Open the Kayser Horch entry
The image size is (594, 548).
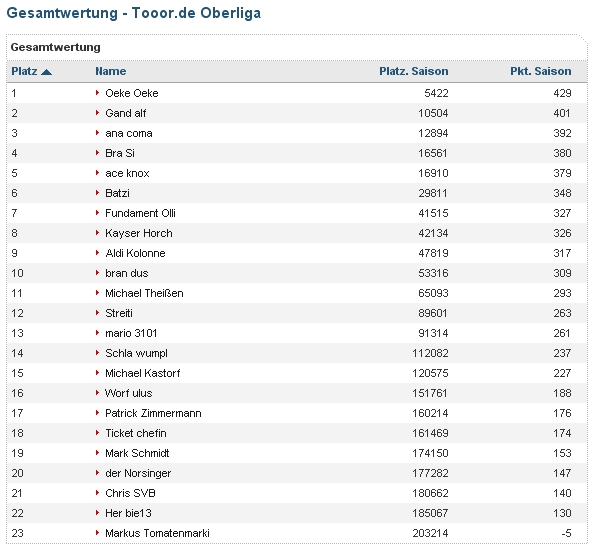[139, 233]
